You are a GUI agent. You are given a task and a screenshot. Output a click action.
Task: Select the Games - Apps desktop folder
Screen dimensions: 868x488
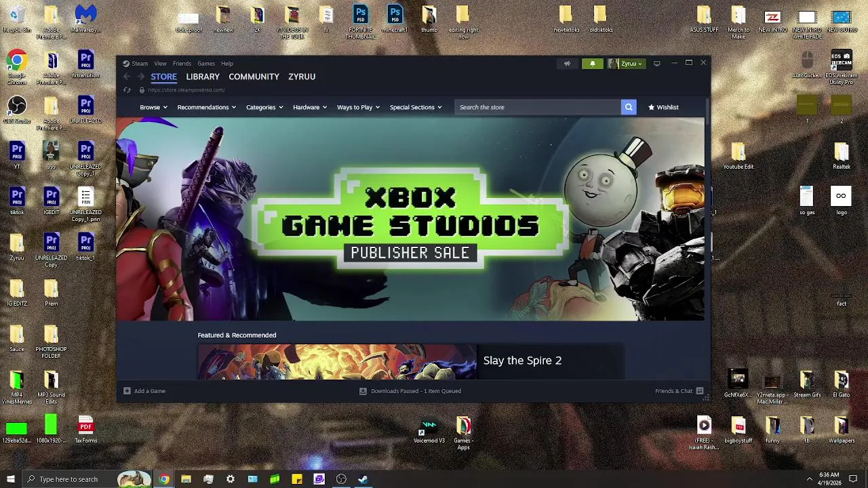[x=463, y=433]
